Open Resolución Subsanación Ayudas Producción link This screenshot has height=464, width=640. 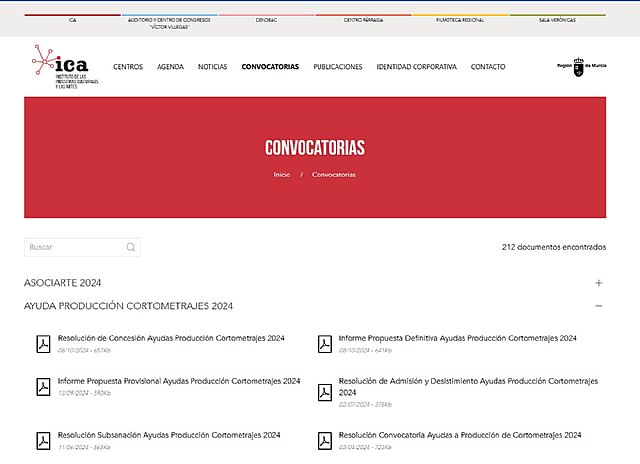click(169, 435)
